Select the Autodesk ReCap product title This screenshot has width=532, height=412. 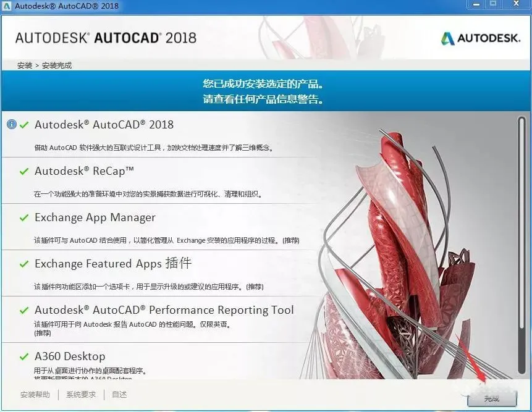[84, 171]
